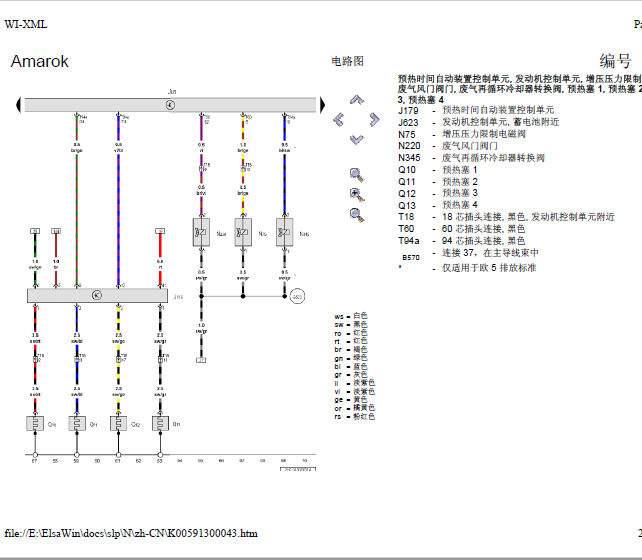Select the N345 changeover valve symbol
The height and width of the screenshot is (560, 642).
point(285,233)
